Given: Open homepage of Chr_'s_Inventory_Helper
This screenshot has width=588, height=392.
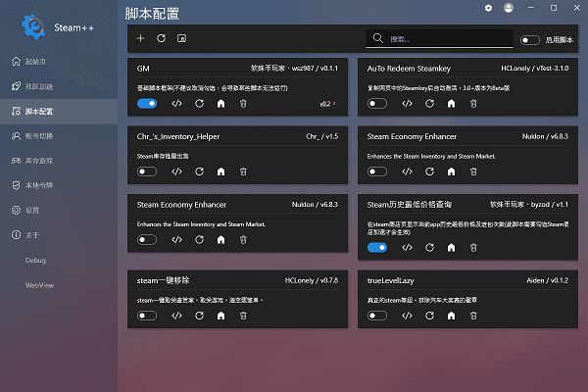Looking at the screenshot, I should [220, 171].
